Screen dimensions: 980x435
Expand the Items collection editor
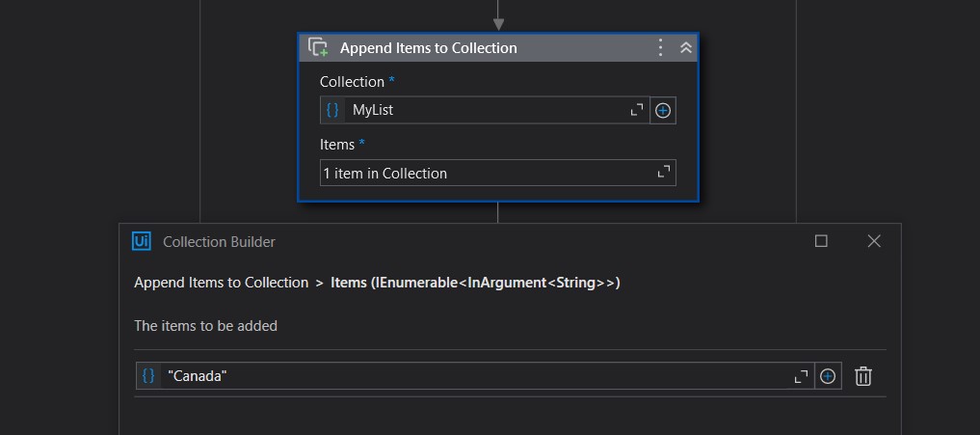click(664, 172)
